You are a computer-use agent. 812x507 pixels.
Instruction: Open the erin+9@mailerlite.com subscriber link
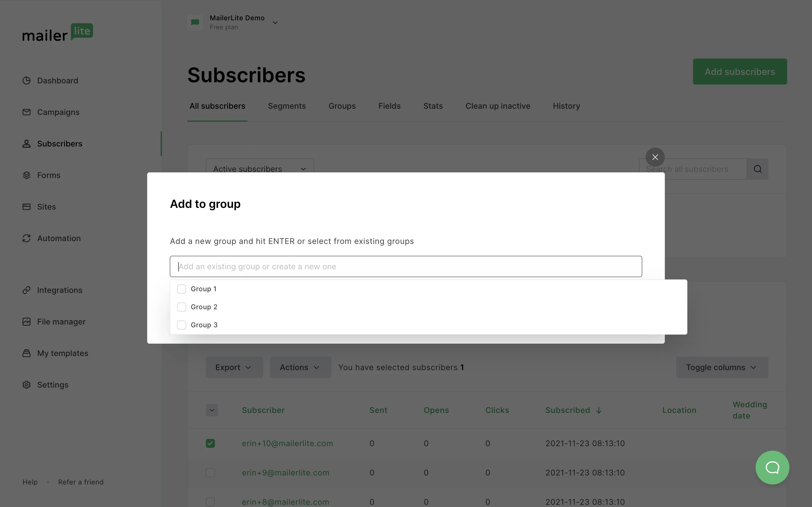(x=285, y=472)
